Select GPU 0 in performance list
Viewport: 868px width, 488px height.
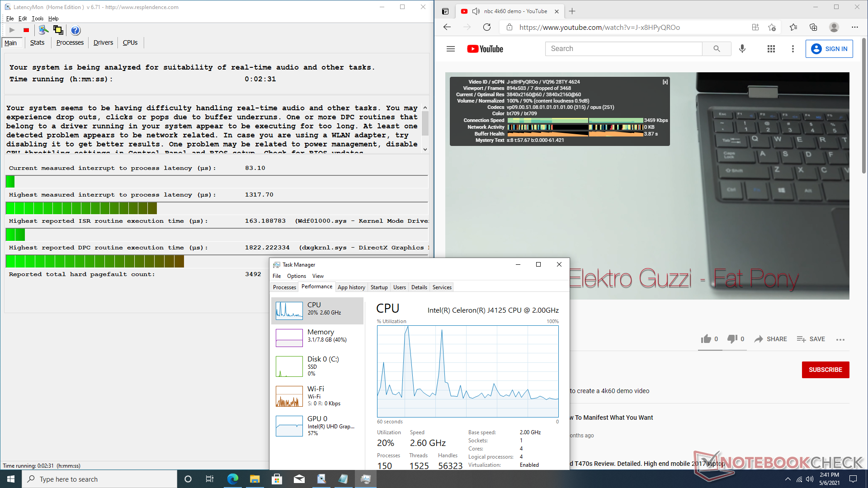pyautogui.click(x=316, y=425)
